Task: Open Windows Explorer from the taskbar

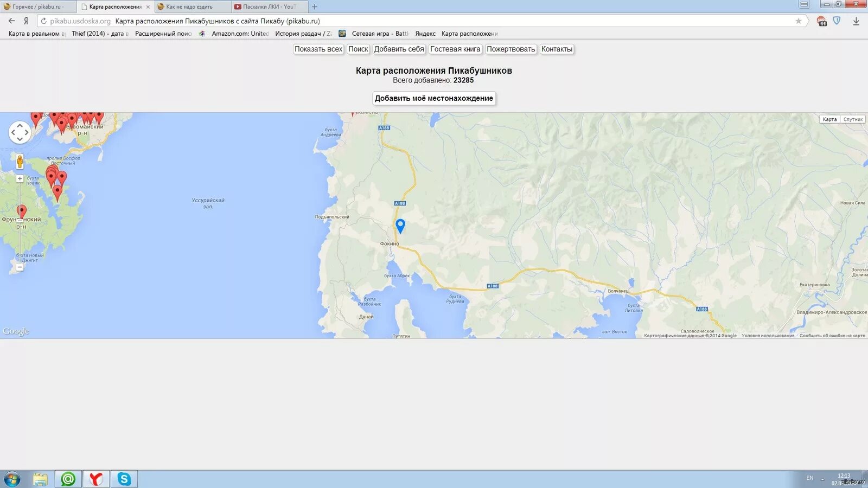Action: click(x=40, y=479)
